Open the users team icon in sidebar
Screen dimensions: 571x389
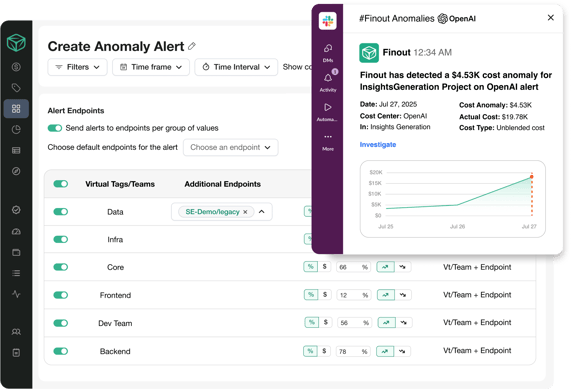[x=16, y=332]
